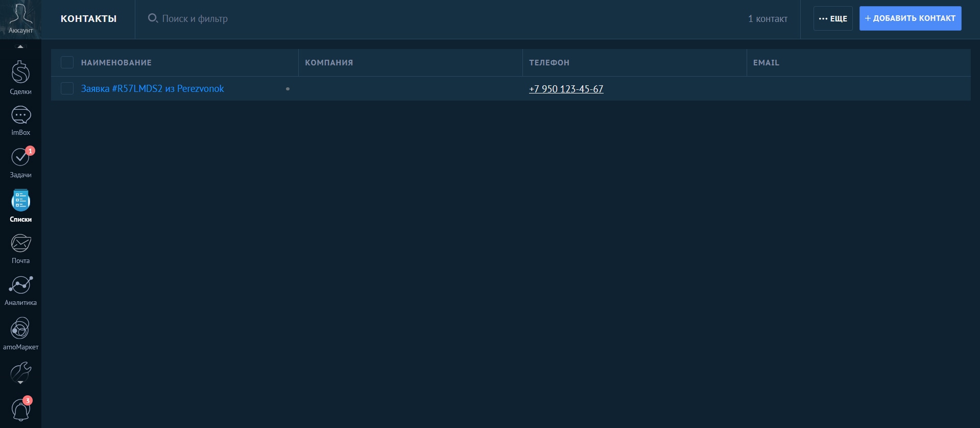The width and height of the screenshot is (980, 428).
Task: Open the settings wrench icon in sidebar
Action: pos(20,373)
